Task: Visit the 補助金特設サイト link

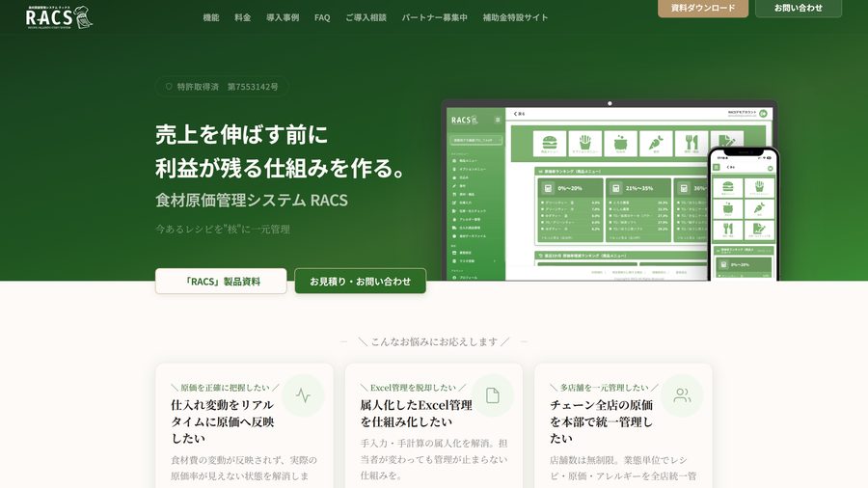Action: (x=515, y=17)
